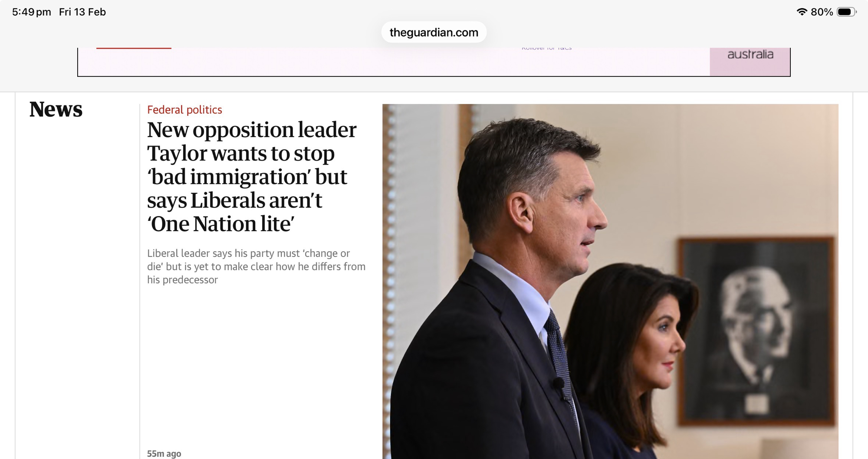
Task: Tap the Wi-Fi status icon
Action: click(802, 12)
